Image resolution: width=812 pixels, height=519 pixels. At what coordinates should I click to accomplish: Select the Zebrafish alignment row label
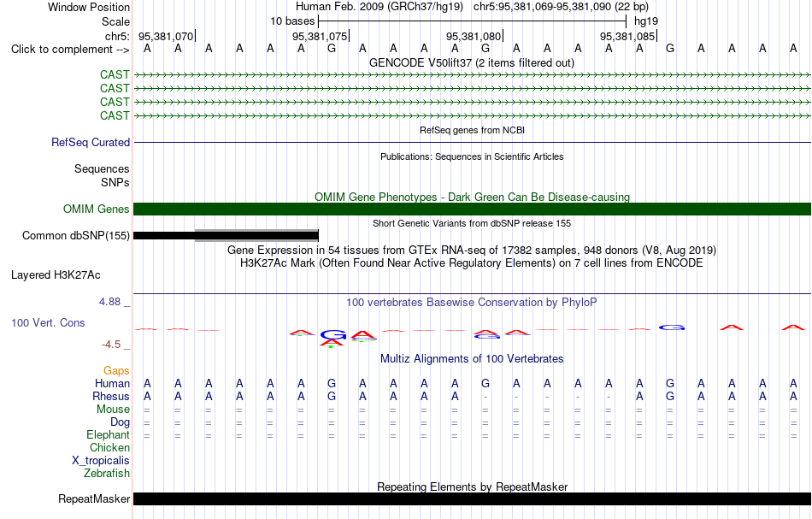(x=107, y=474)
